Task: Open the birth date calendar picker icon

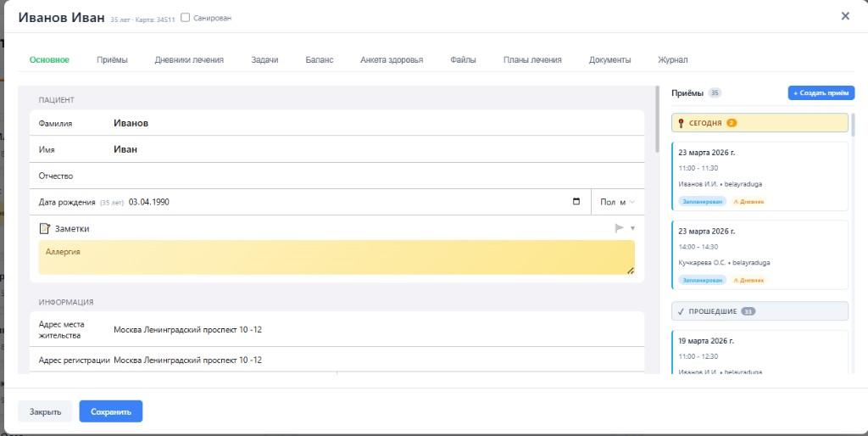Action: click(x=576, y=202)
